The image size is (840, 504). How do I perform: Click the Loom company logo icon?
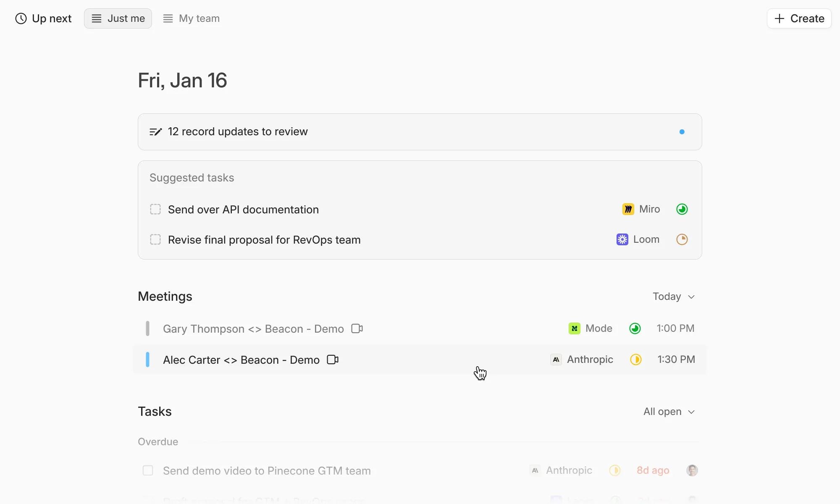point(622,239)
